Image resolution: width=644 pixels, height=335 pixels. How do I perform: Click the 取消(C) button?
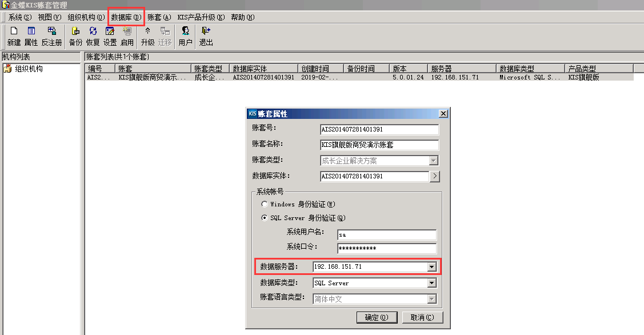pyautogui.click(x=422, y=317)
